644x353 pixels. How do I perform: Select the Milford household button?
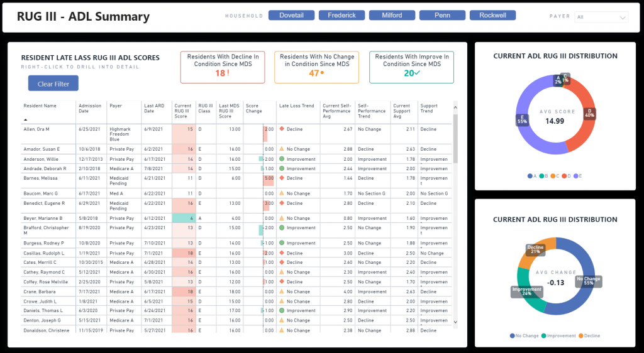click(392, 15)
